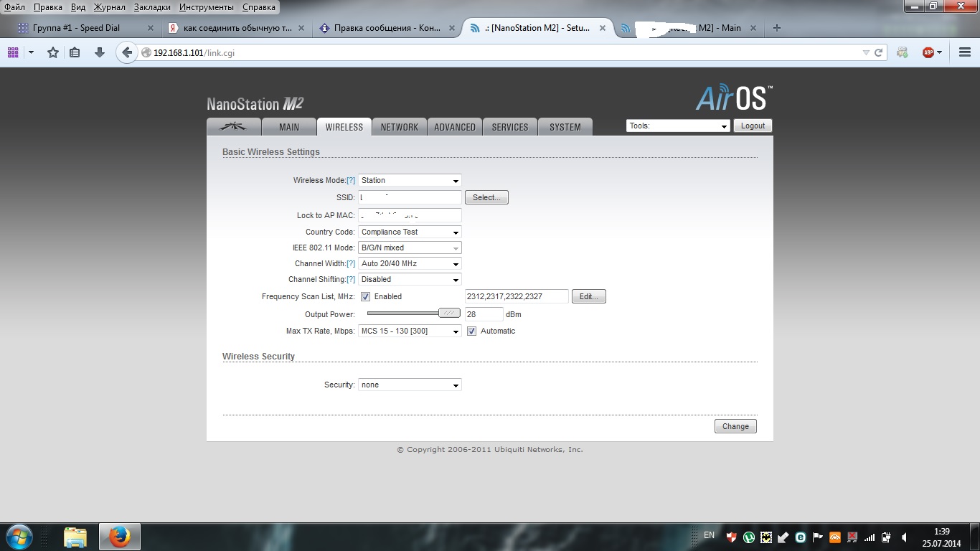Click the ESET tray icon

point(801,537)
